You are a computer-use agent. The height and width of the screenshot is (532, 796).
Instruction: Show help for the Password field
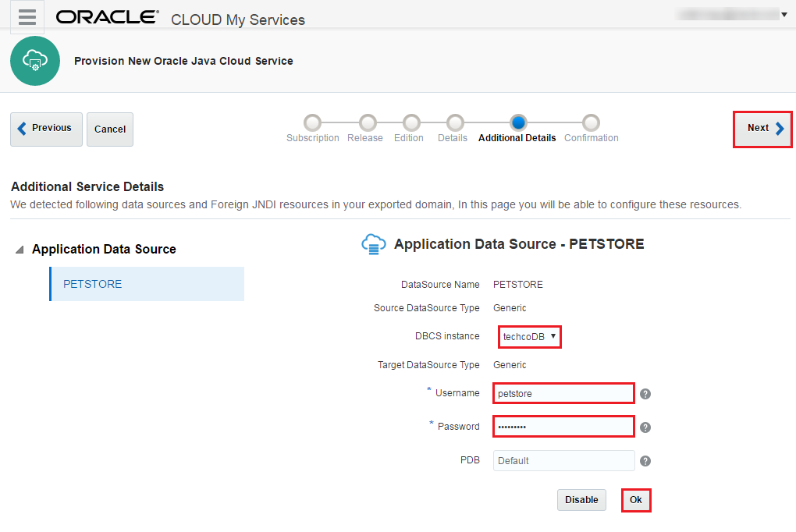point(645,427)
